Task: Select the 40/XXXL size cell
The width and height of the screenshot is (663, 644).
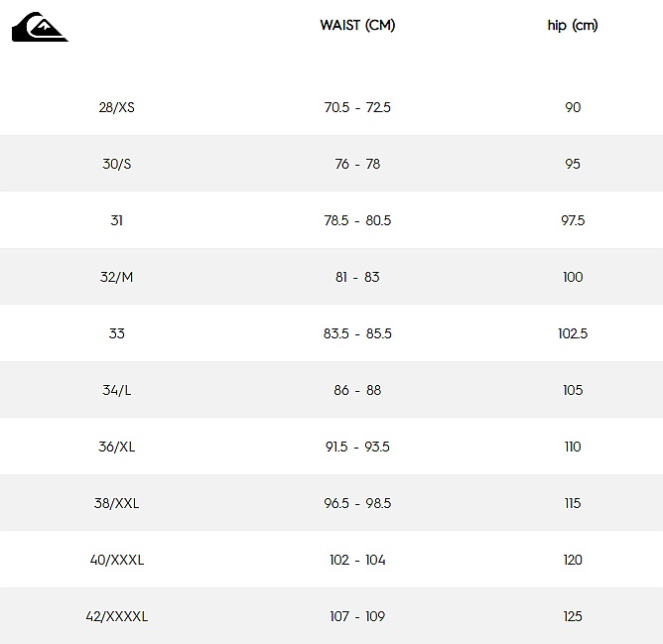Action: [116, 560]
